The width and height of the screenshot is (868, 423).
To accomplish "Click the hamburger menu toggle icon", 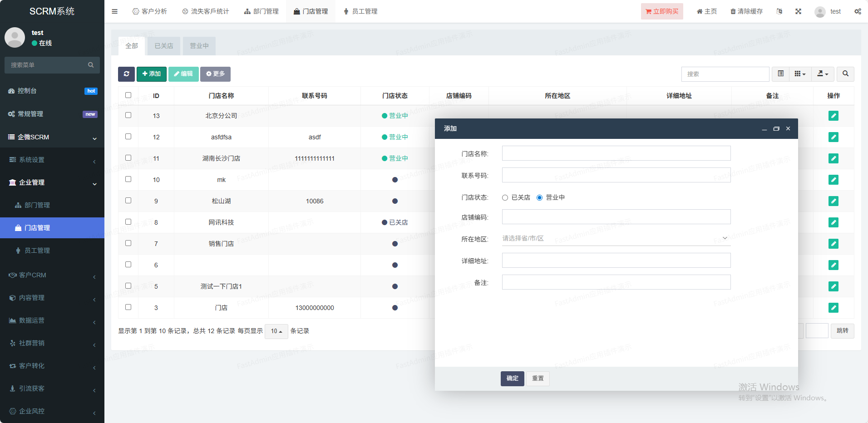I will (x=114, y=11).
